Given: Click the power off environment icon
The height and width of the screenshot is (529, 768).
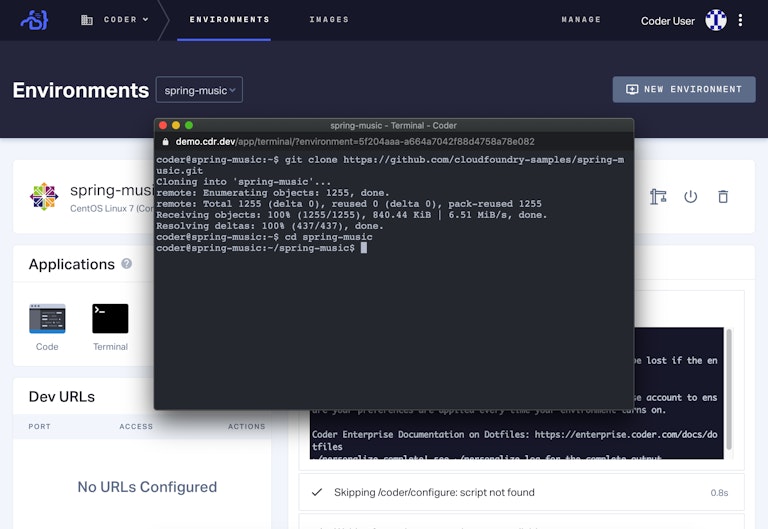Looking at the screenshot, I should tap(691, 196).
